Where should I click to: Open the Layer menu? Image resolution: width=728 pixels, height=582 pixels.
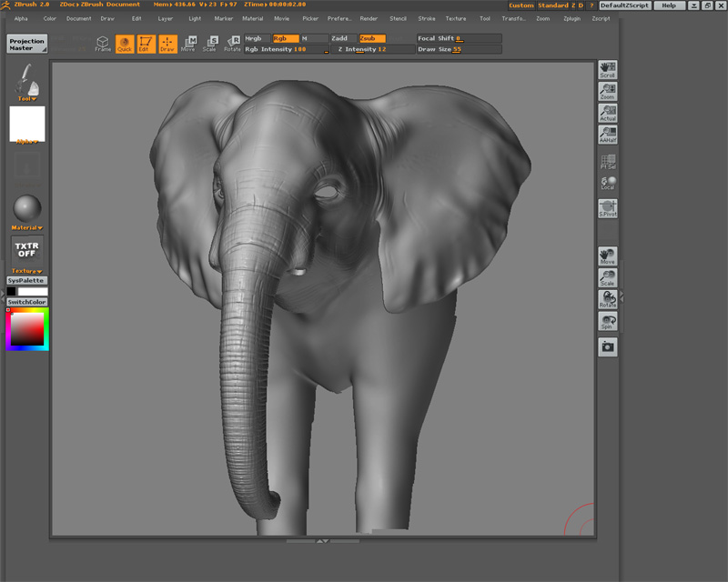tap(166, 18)
